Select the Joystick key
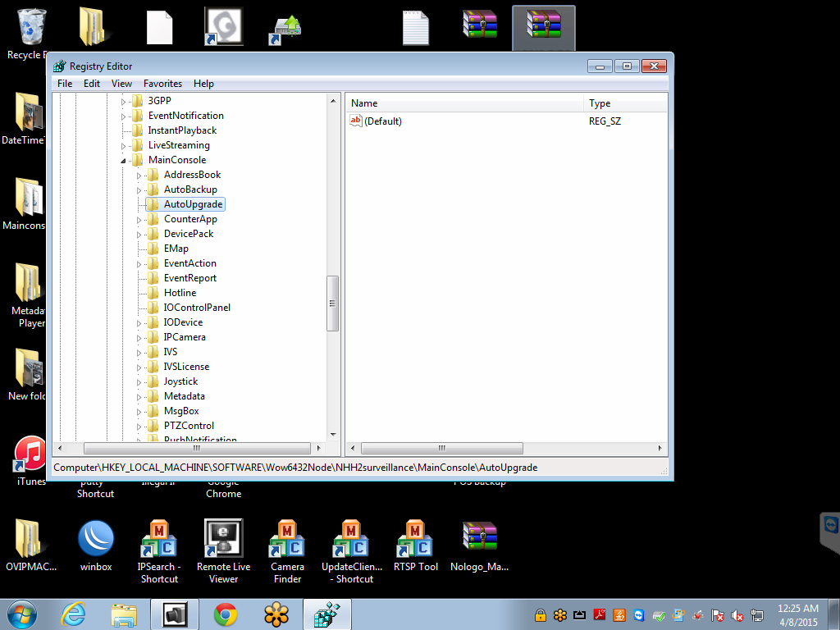 tap(180, 381)
